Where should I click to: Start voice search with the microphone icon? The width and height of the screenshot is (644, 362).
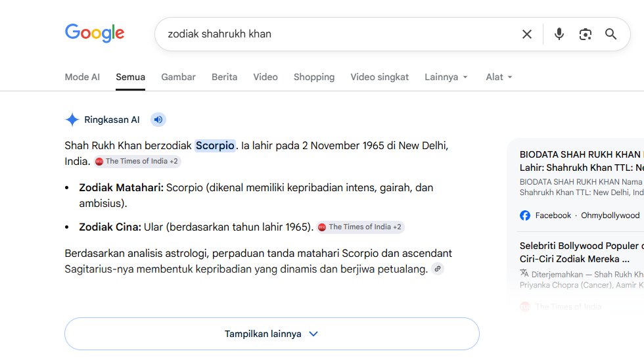click(x=559, y=34)
